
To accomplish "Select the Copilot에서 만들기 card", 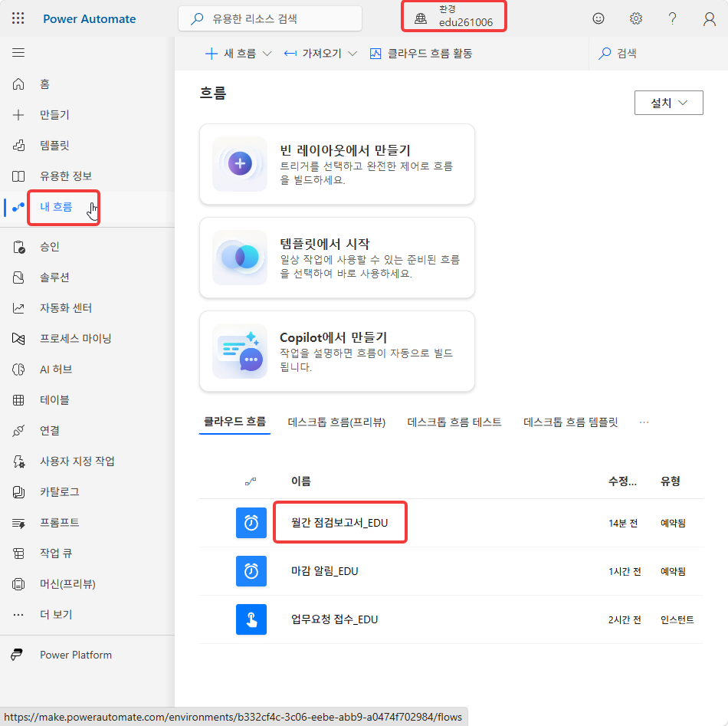I will coord(337,351).
